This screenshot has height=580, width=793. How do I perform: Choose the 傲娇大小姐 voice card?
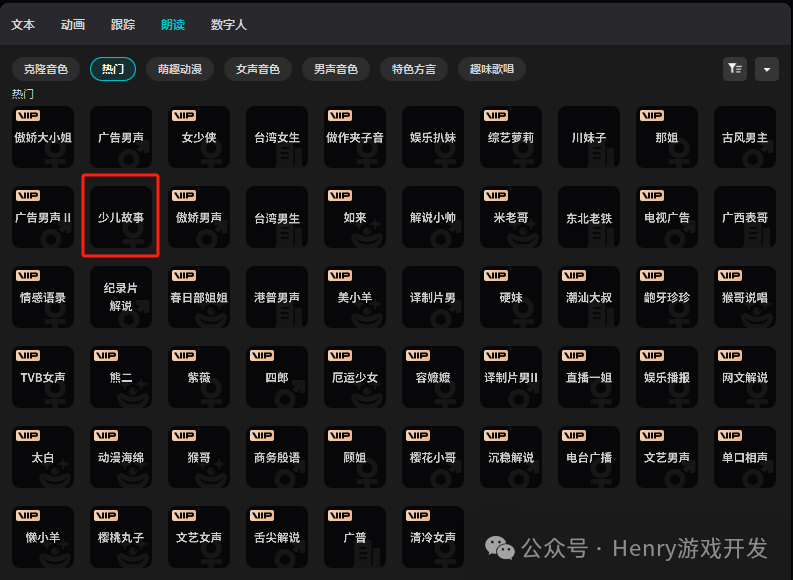click(x=43, y=137)
